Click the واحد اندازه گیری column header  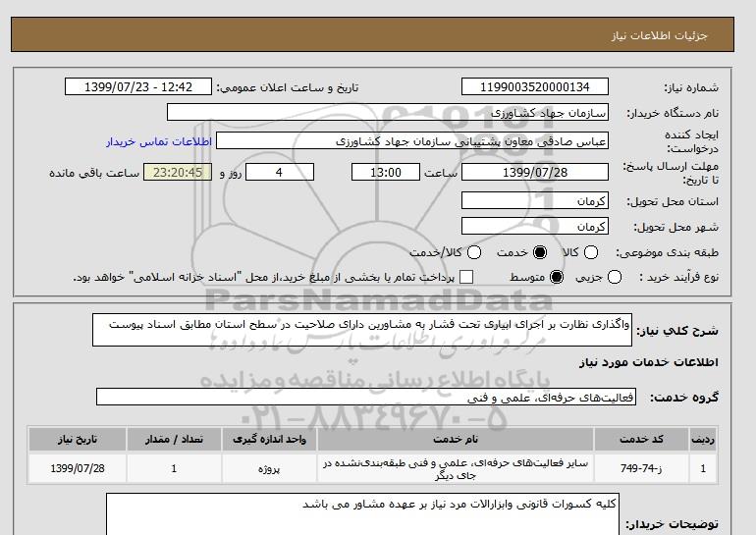click(269, 439)
